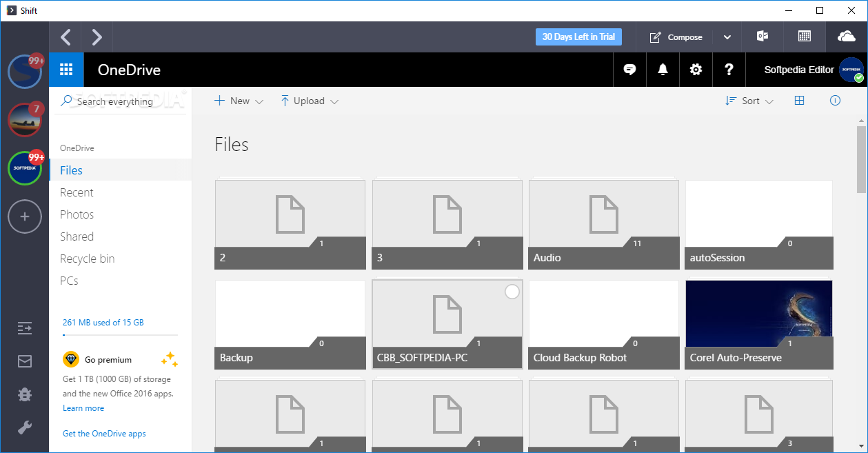868x453 pixels.
Task: Click the 30 Days Left in Trial button
Action: 578,37
